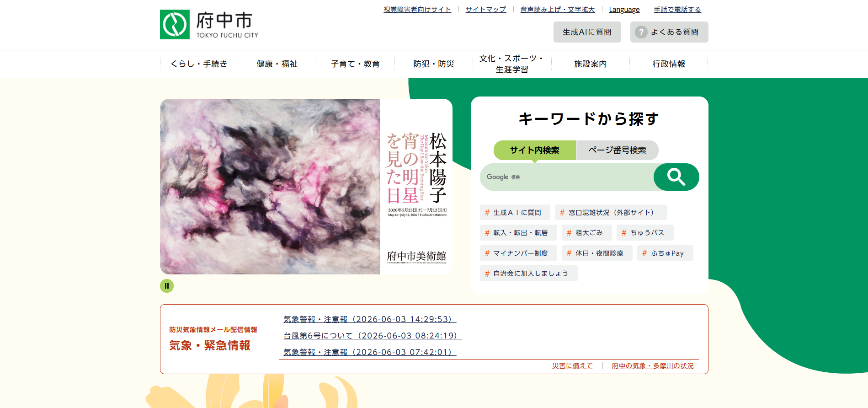Screen dimensions: 868x408
Task: Select the 粗大ごみ keyword tag
Action: (x=586, y=233)
